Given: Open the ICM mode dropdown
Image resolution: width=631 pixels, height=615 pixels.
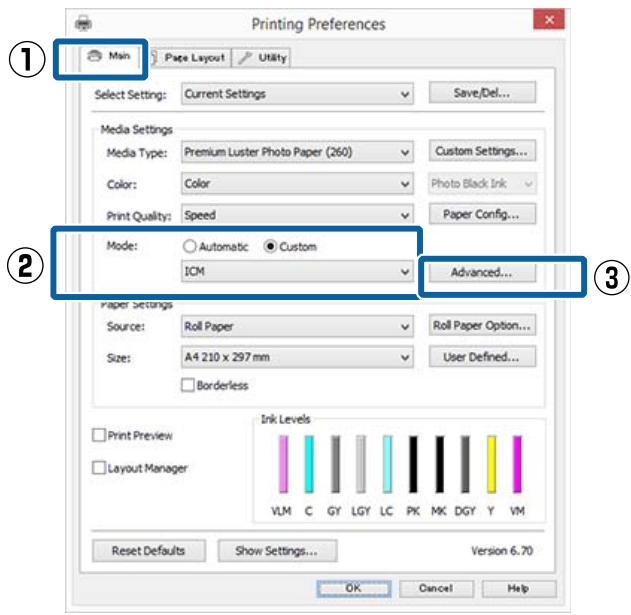Looking at the screenshot, I should 297,271.
